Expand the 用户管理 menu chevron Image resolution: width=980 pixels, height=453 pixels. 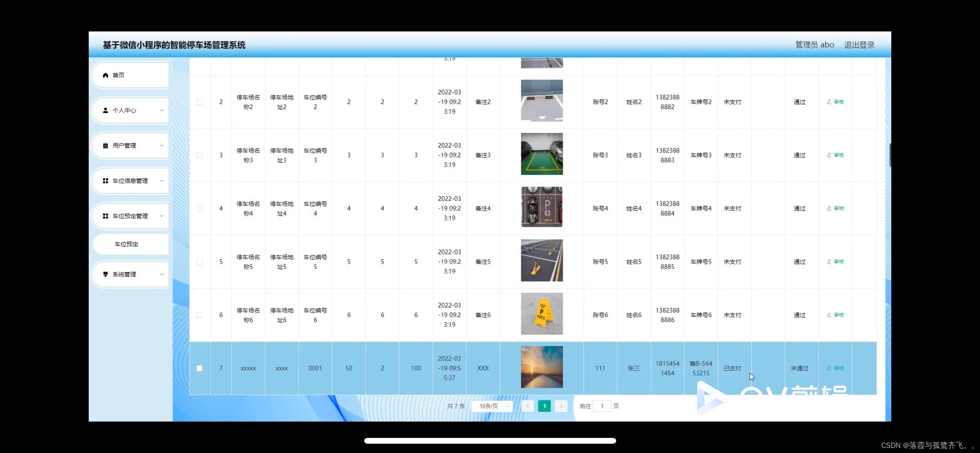(x=162, y=146)
